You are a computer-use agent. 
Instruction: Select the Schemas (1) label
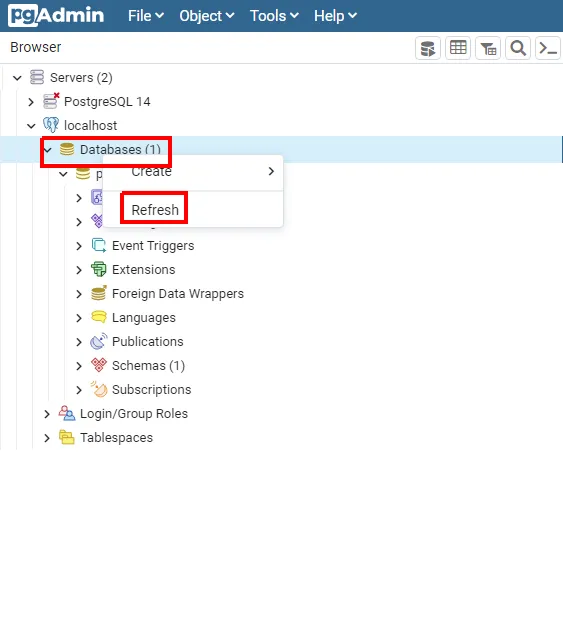point(148,366)
